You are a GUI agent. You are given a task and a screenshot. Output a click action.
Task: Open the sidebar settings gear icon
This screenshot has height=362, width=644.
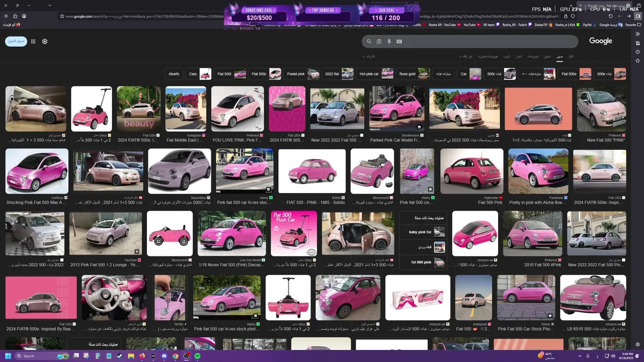pyautogui.click(x=637, y=344)
